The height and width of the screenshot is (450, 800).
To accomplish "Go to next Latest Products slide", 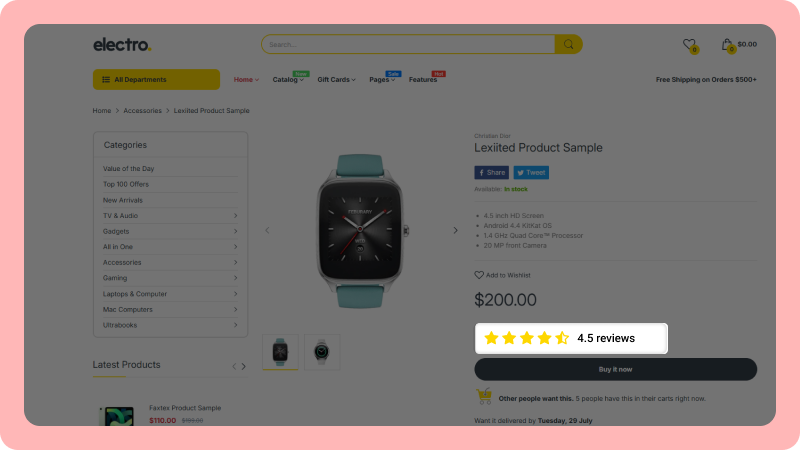I will pos(244,366).
